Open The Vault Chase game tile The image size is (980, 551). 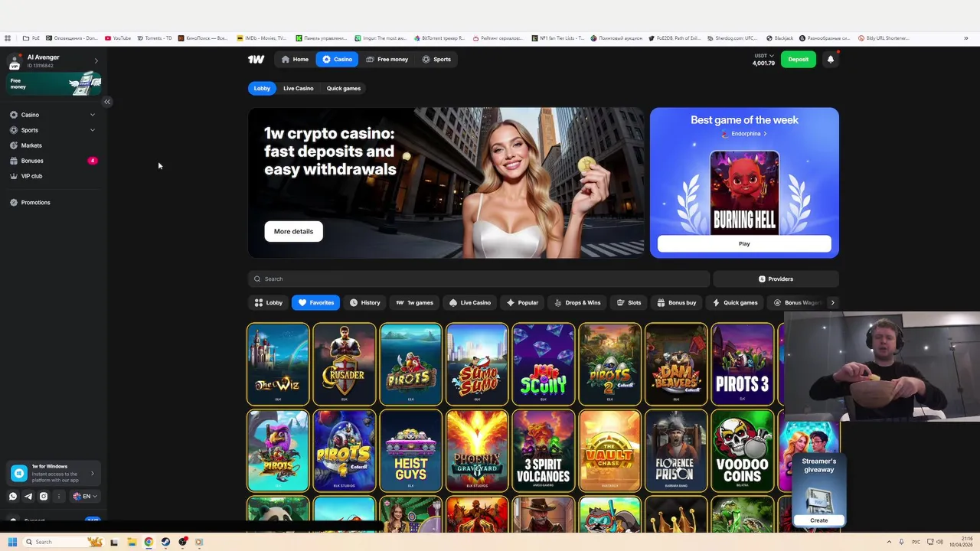(x=609, y=451)
